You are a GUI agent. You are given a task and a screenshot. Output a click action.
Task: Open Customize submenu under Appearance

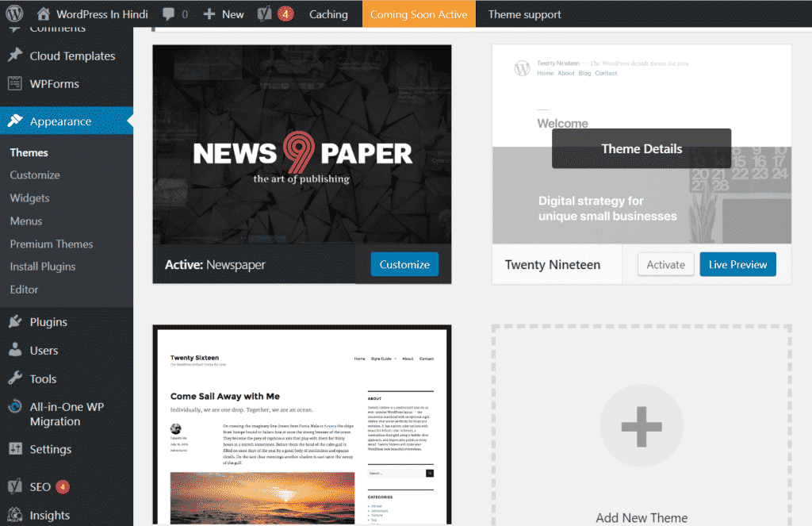coord(35,175)
